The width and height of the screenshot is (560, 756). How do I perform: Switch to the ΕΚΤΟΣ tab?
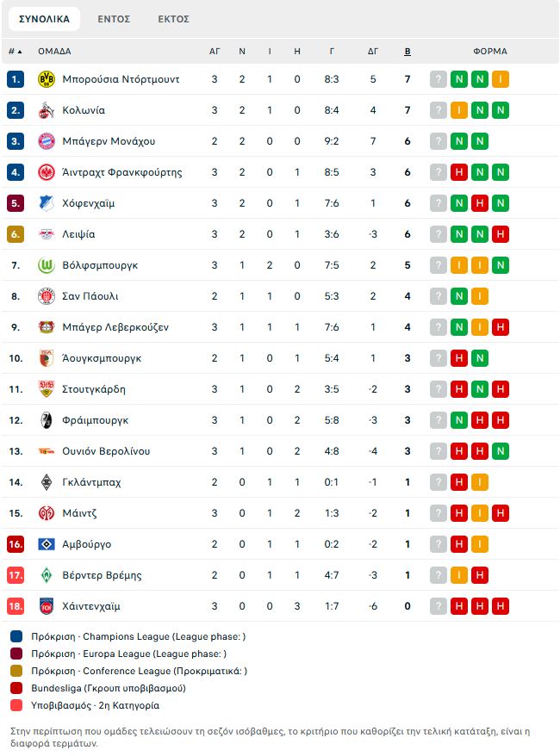[x=174, y=19]
